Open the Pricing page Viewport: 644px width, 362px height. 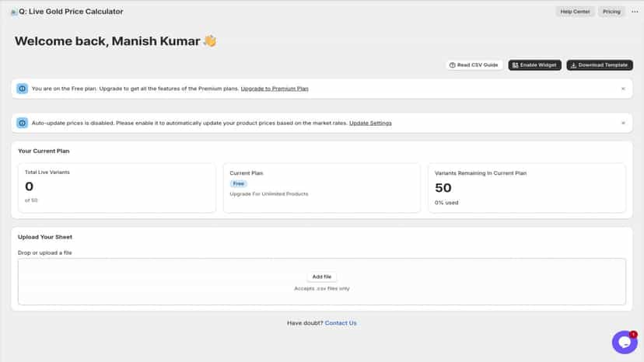click(x=611, y=12)
